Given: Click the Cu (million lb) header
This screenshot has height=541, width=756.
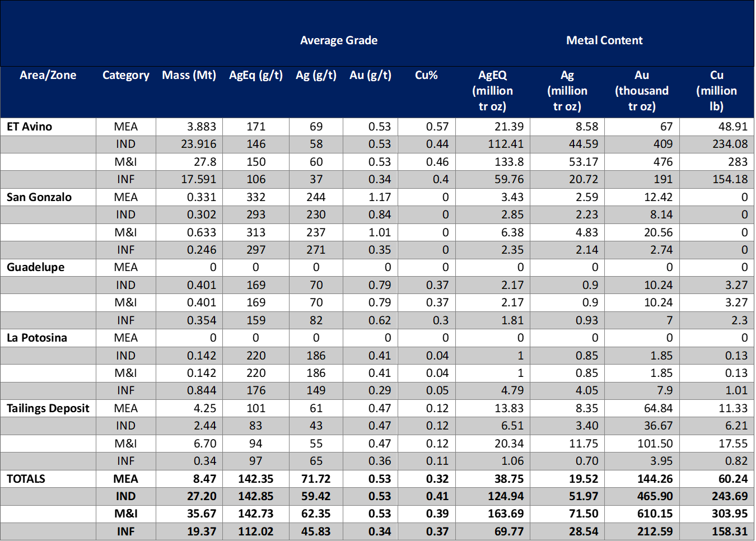Looking at the screenshot, I should 716,91.
